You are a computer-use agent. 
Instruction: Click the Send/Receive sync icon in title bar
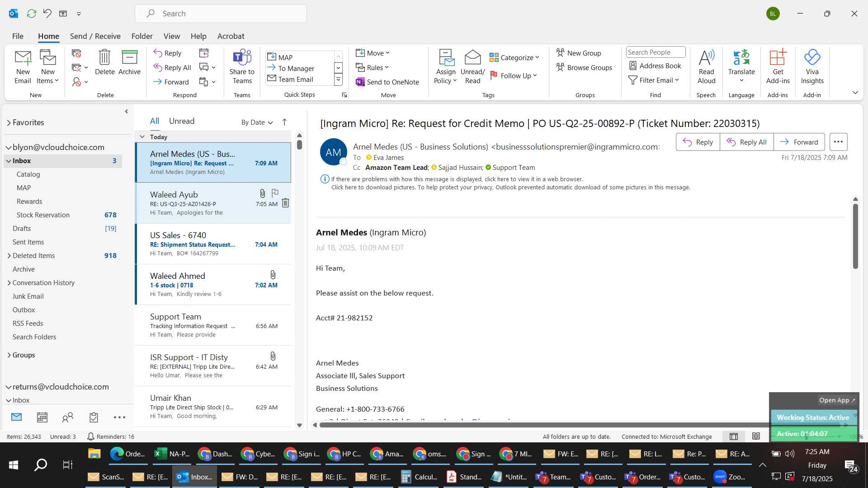(31, 14)
